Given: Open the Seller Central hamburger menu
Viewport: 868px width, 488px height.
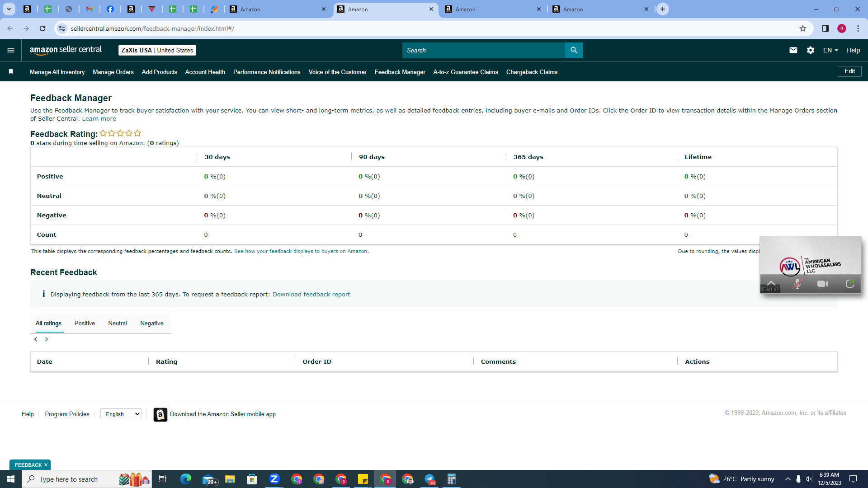Looking at the screenshot, I should (11, 50).
